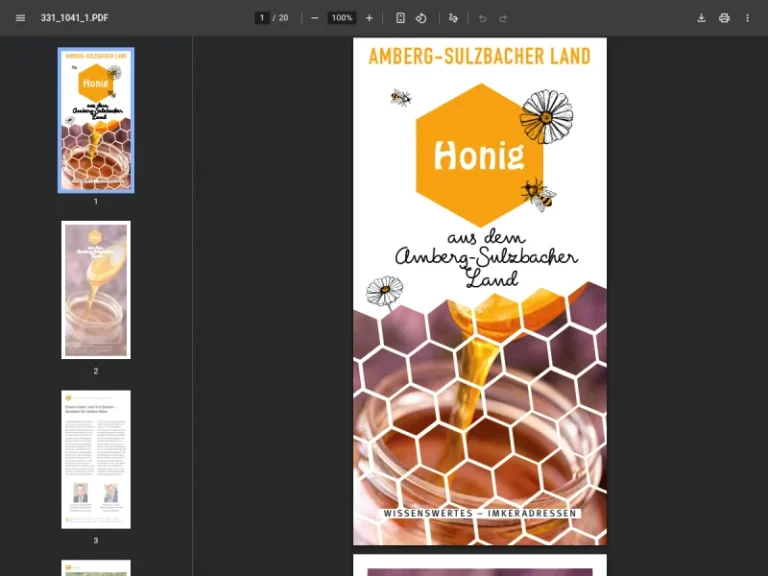
Task: Click the 100% zoom level field
Action: (342, 18)
